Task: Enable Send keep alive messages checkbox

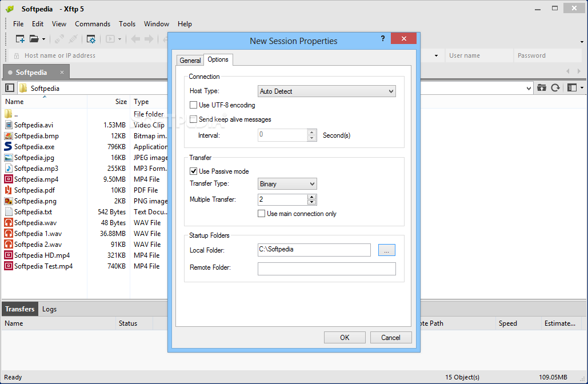Action: click(x=194, y=119)
